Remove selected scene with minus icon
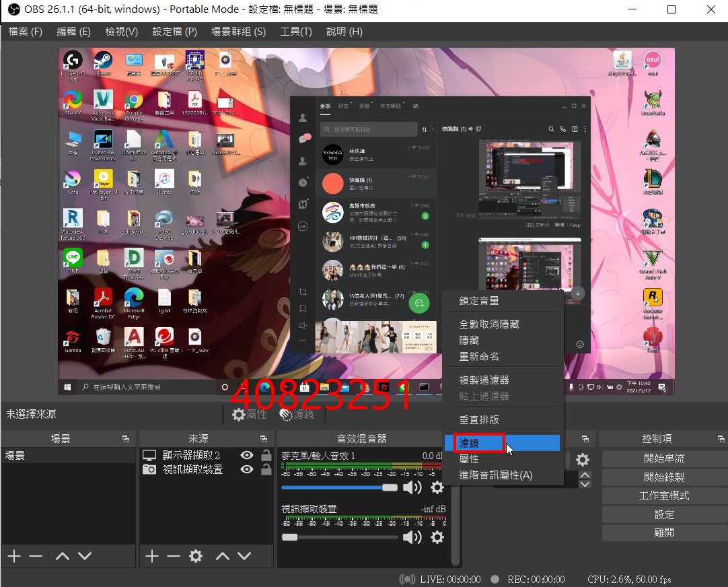This screenshot has width=728, height=587. [36, 556]
